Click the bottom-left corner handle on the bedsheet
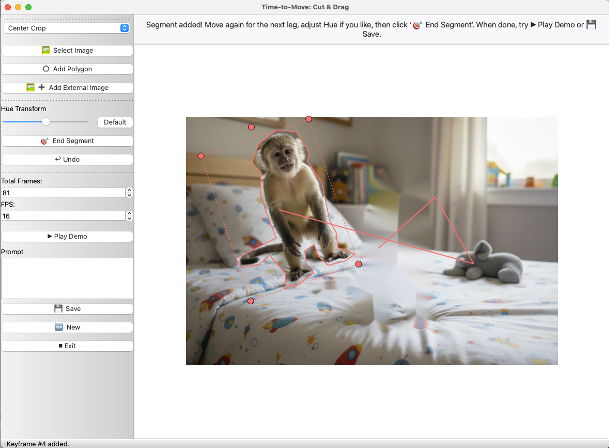This screenshot has width=609, height=448. tap(251, 301)
